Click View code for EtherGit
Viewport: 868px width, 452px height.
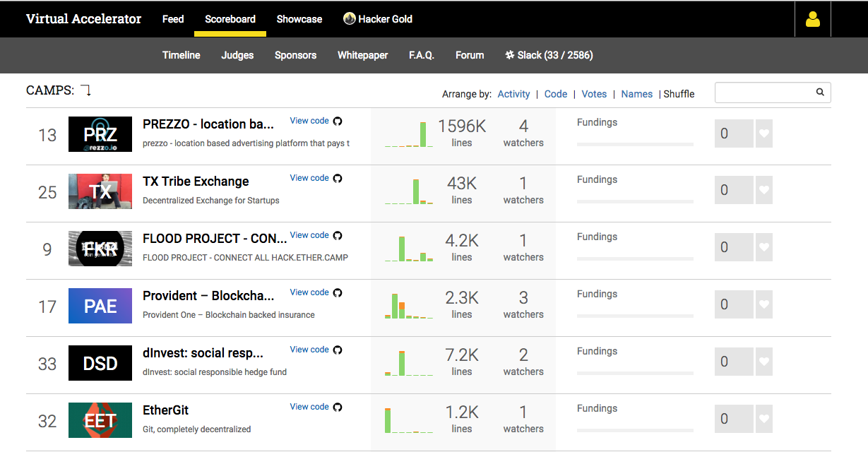coord(309,407)
